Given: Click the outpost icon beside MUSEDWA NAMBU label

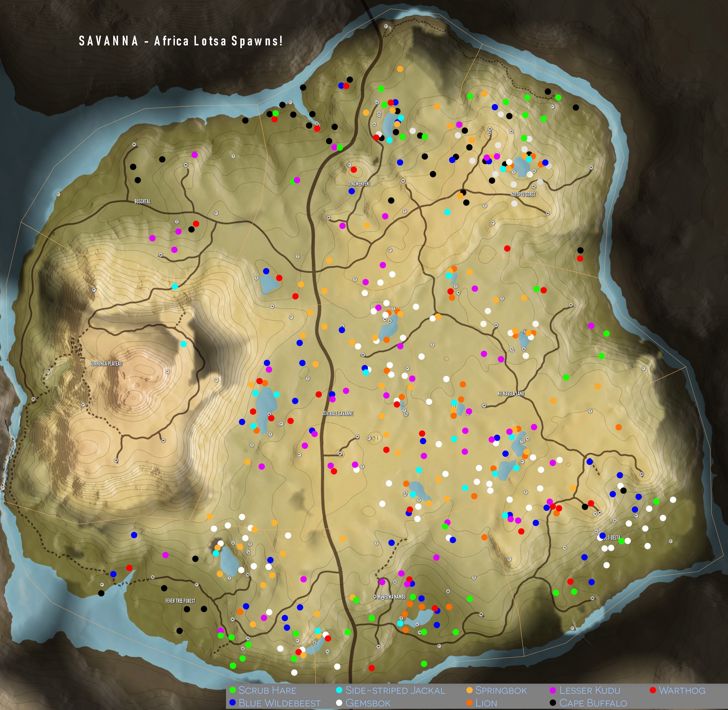Looking at the screenshot, I should coord(375,597).
